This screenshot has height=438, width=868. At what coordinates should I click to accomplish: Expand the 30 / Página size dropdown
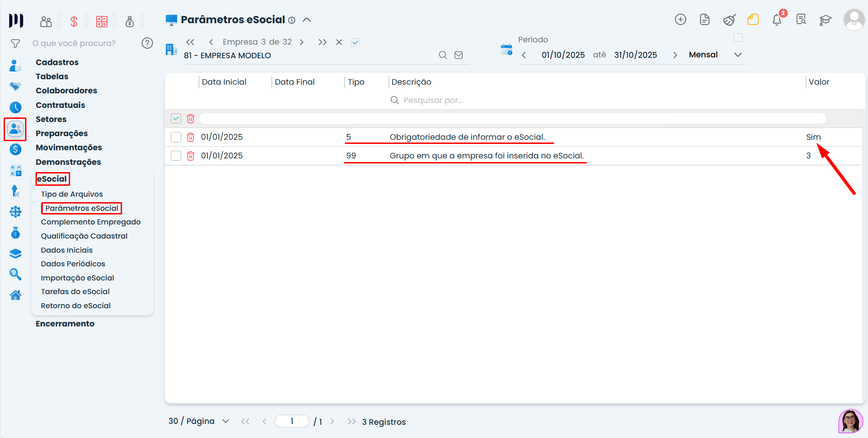coord(225,421)
